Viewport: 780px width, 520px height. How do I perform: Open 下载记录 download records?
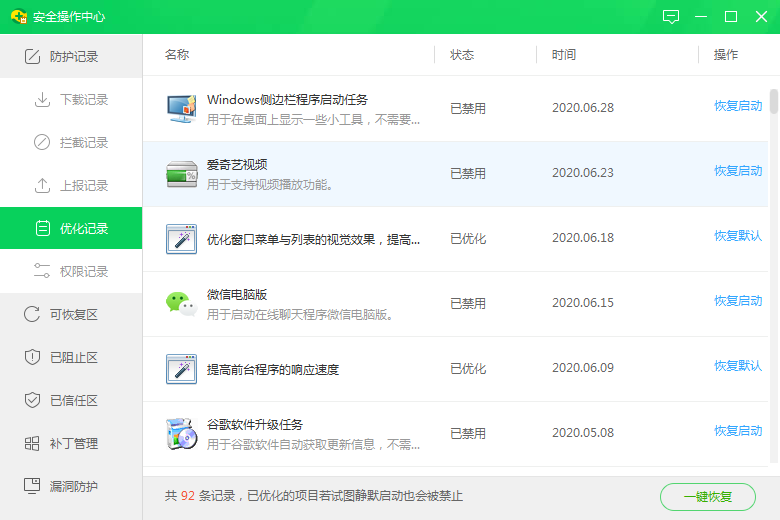tap(83, 100)
